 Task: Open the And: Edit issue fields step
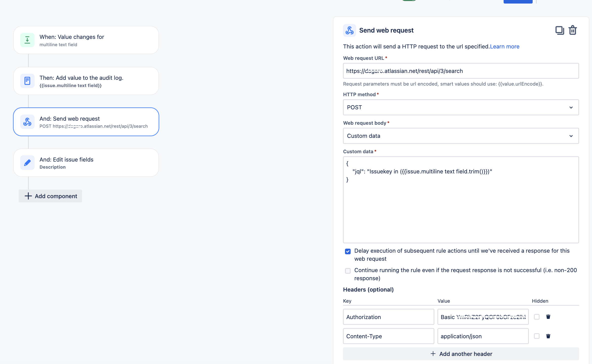click(86, 163)
